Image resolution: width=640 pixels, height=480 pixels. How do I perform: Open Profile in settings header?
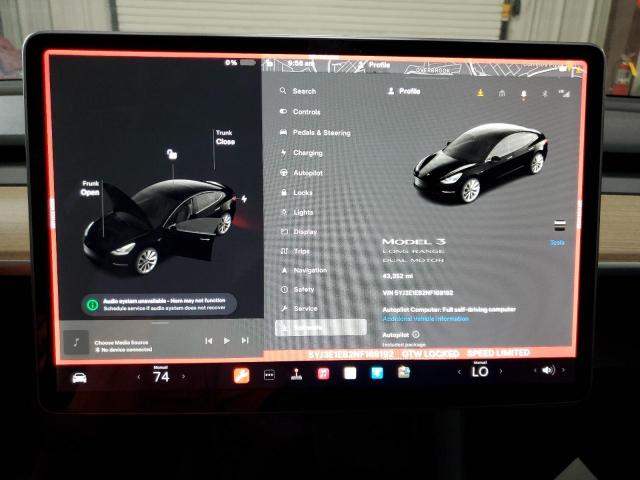pyautogui.click(x=403, y=91)
